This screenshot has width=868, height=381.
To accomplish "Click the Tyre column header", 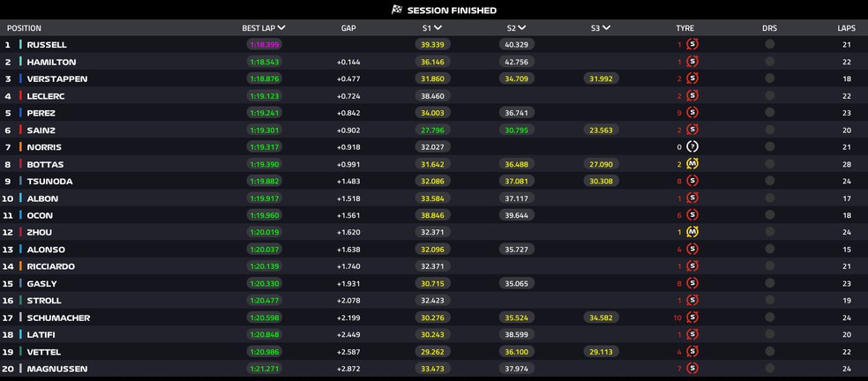I will tap(685, 28).
